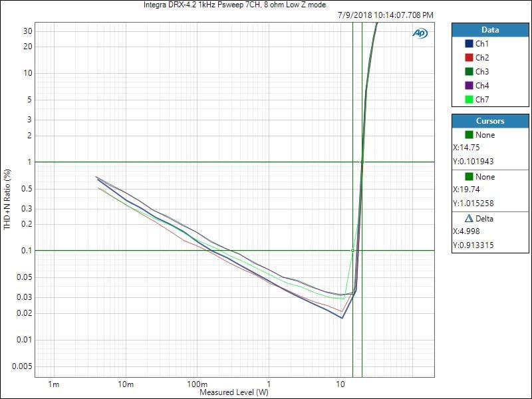The image size is (532, 399).
Task: Click the THD+N Ratio (%) axis label
Action: 7,199
